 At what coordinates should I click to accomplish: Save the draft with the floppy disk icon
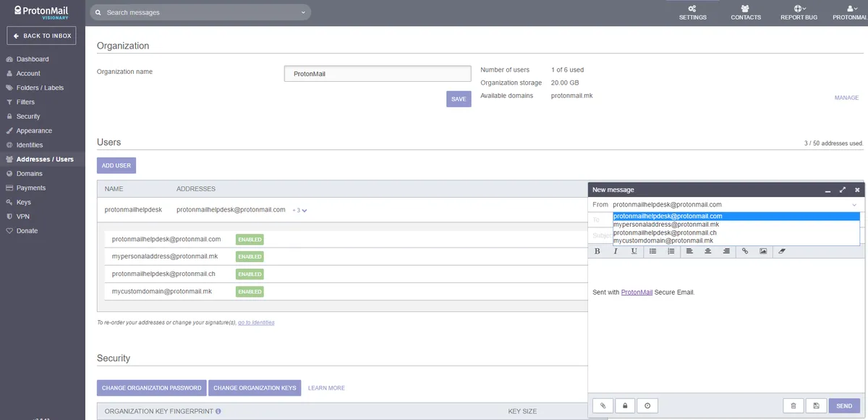816,406
